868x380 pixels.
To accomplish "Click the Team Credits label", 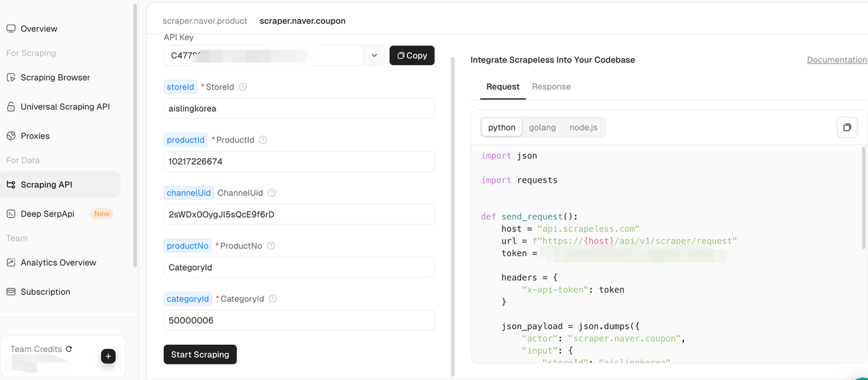I will point(36,349).
